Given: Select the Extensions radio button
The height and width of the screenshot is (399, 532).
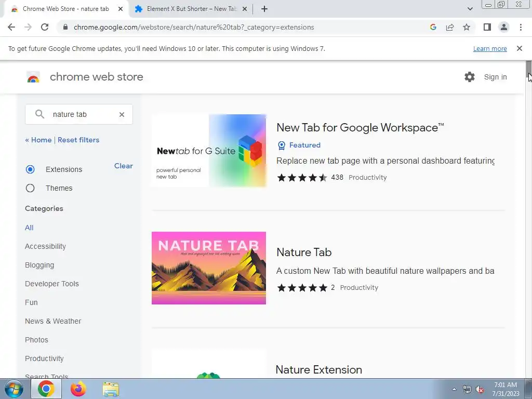Looking at the screenshot, I should pos(30,169).
